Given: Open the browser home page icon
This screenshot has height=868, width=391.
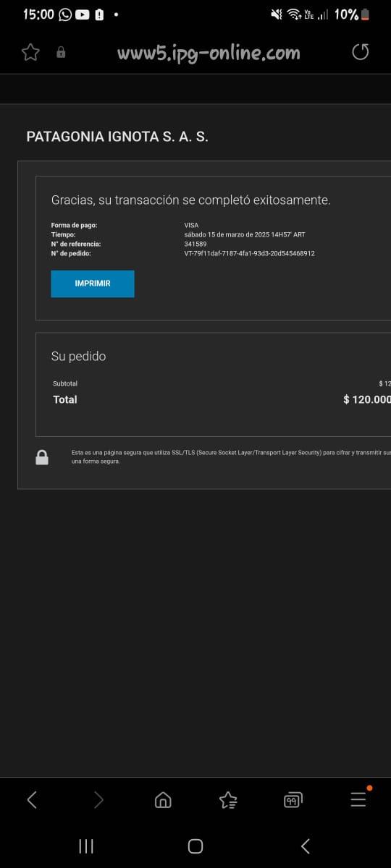Looking at the screenshot, I should point(163,799).
